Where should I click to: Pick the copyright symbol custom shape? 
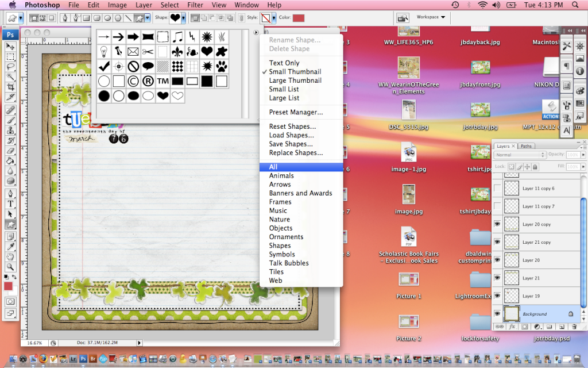tap(133, 81)
